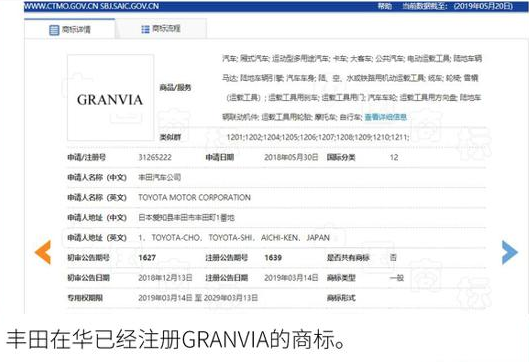The width and height of the screenshot is (529, 362).
Task: Click the 帮助 link in header
Action: 384,6
